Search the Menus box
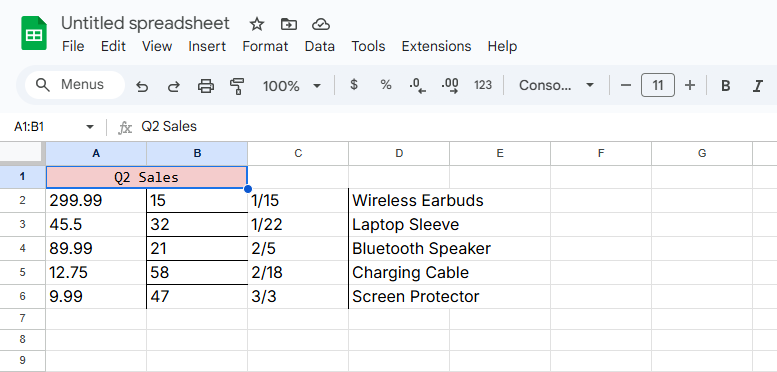The image size is (777, 372). point(75,85)
